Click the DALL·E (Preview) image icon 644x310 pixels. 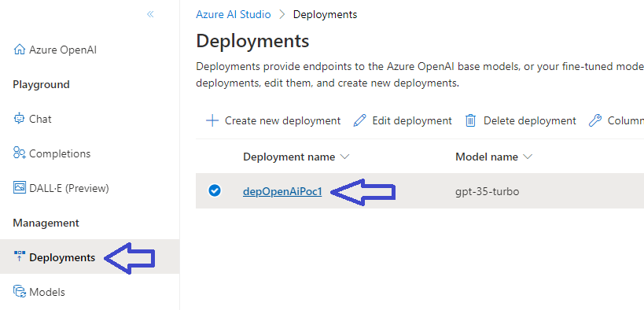point(20,188)
